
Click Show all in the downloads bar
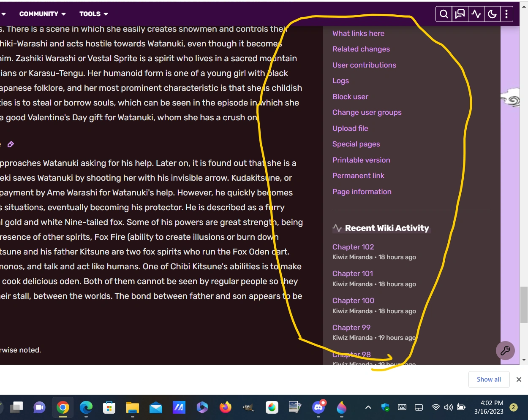tap(489, 379)
